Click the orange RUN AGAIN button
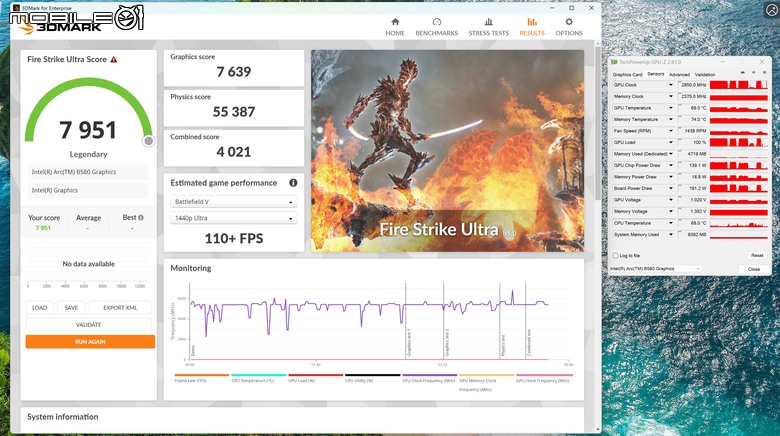The image size is (780, 436). [x=90, y=341]
